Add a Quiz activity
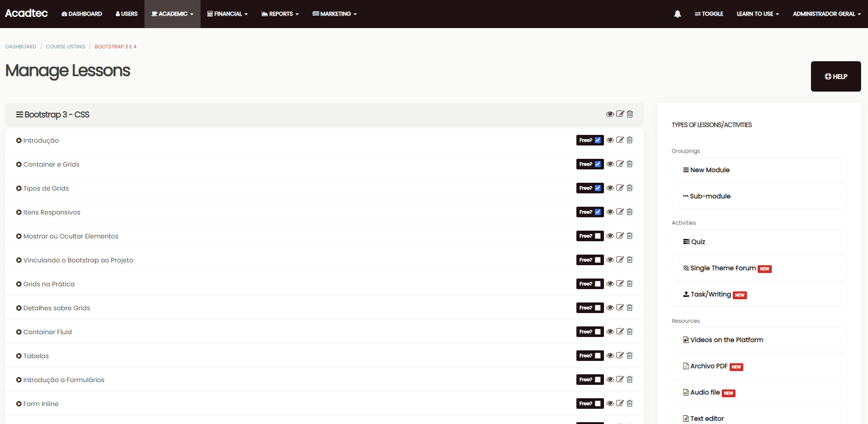 point(759,242)
